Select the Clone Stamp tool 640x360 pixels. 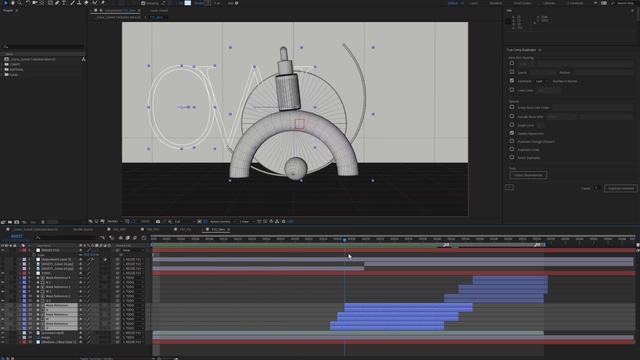pyautogui.click(x=79, y=3)
